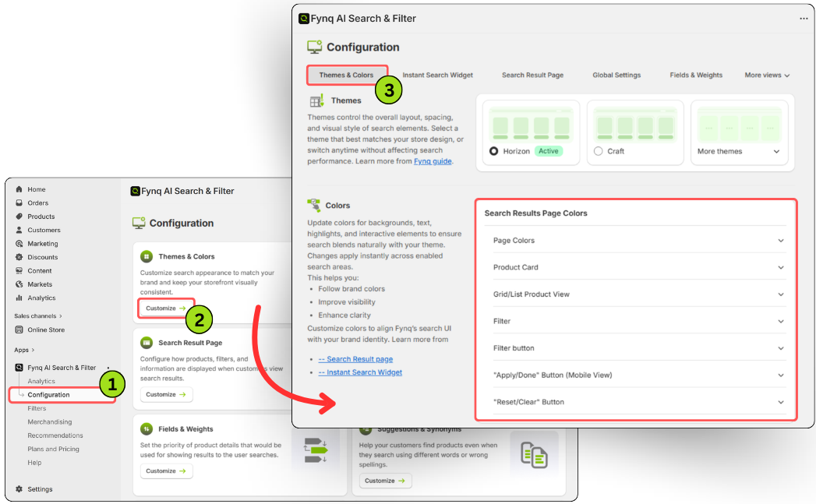Image resolution: width=816 pixels, height=504 pixels.
Task: Click the More themes preview thumbnail
Action: coord(739,125)
